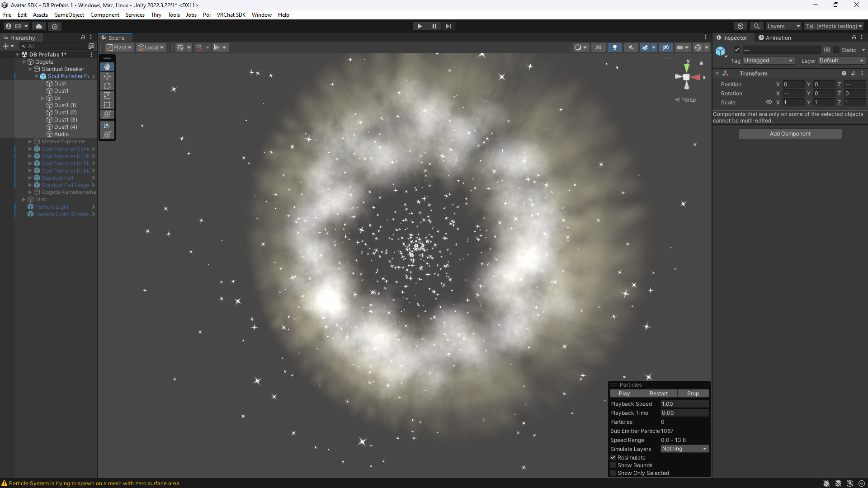The width and height of the screenshot is (868, 488).
Task: Click the Playback Speed value field
Action: pyautogui.click(x=684, y=404)
